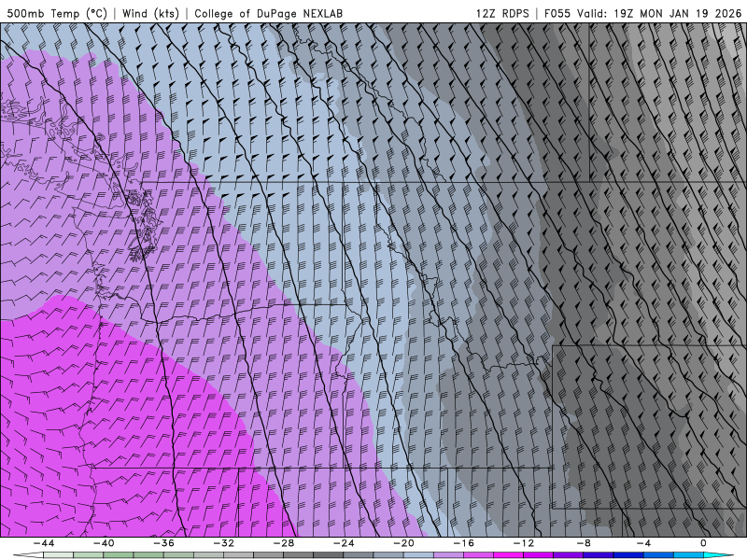Click the 'College of DuPage NEXLAB' credit text

pos(268,13)
